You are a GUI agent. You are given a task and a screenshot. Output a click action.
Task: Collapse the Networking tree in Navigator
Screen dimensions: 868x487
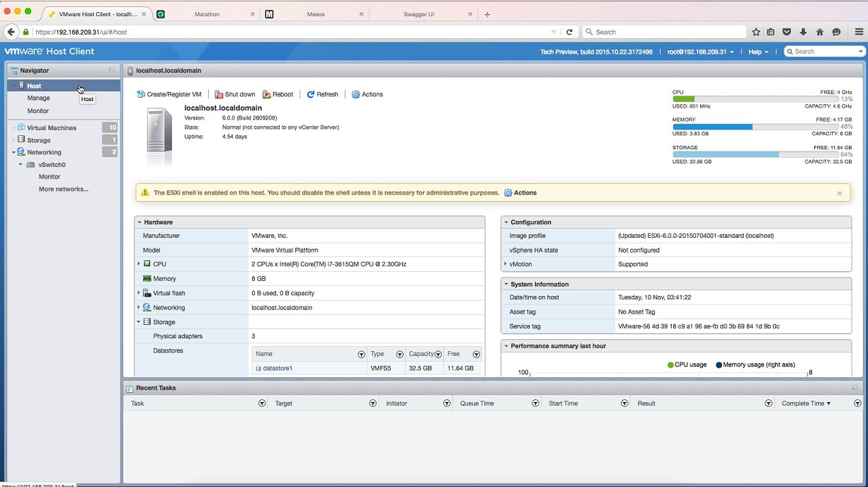pyautogui.click(x=13, y=152)
